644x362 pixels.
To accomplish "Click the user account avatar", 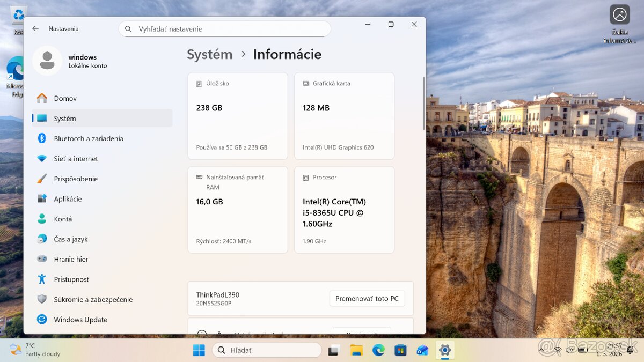I will [x=47, y=61].
